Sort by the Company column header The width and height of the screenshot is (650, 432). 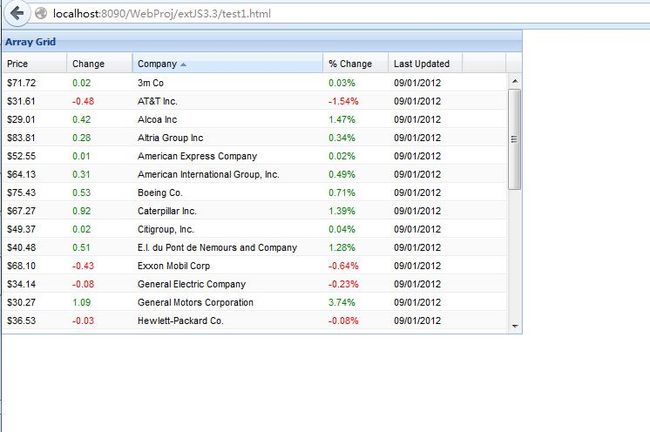[228, 64]
